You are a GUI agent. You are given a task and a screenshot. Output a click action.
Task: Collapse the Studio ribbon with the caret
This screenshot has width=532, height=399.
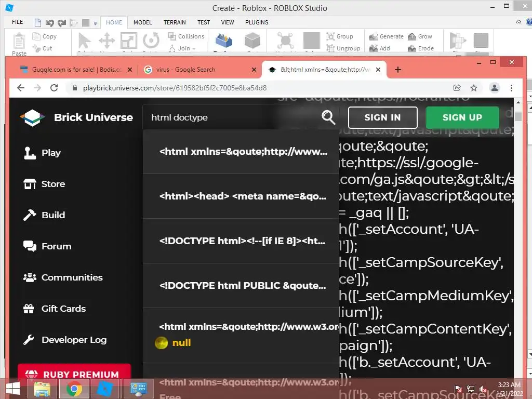pos(518,22)
